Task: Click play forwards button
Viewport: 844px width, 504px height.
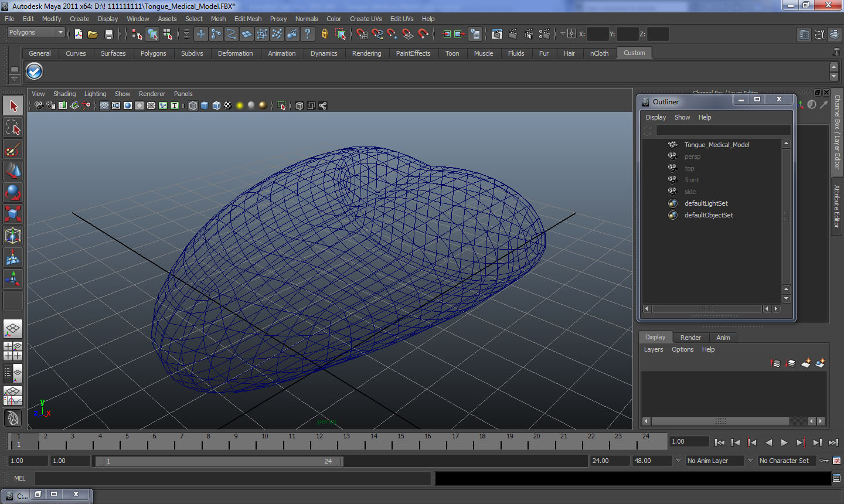Action: click(784, 442)
